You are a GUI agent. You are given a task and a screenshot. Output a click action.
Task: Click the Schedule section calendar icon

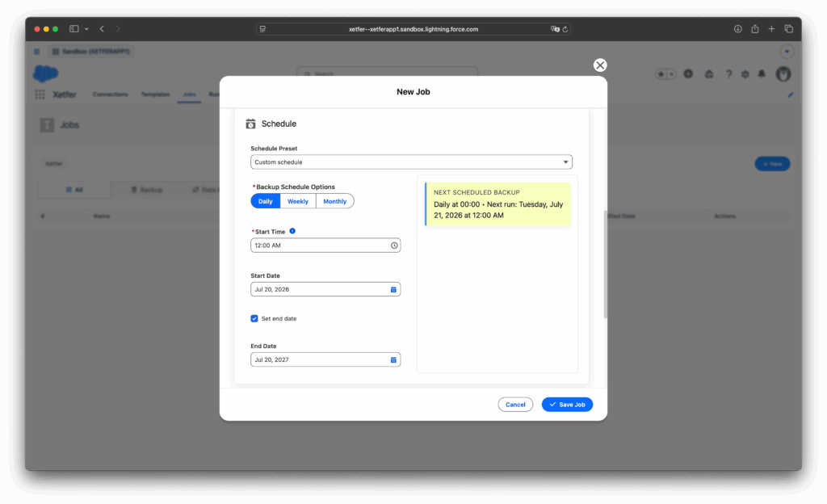(x=250, y=124)
